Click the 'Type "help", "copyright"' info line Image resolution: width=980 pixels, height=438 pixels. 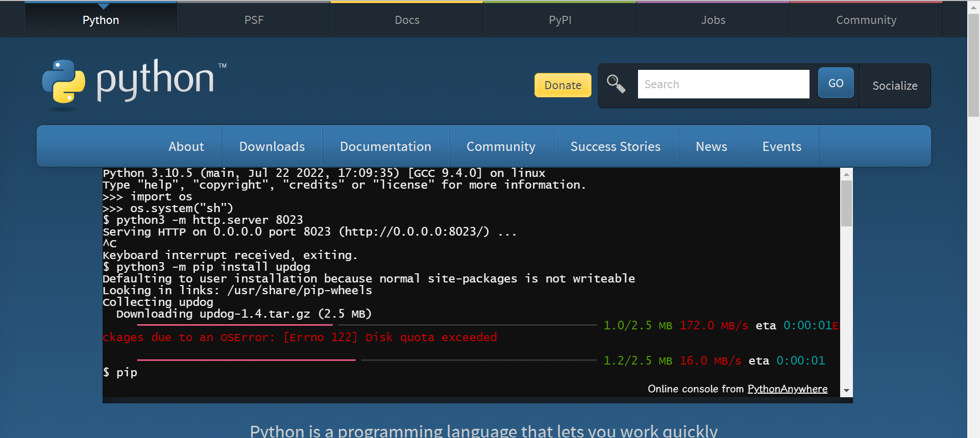[345, 185]
